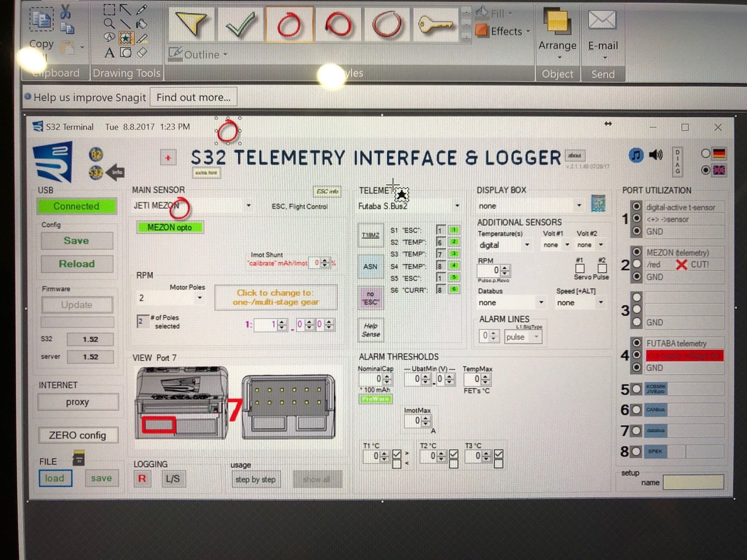
Task: Click the blue music note icon
Action: pyautogui.click(x=636, y=155)
